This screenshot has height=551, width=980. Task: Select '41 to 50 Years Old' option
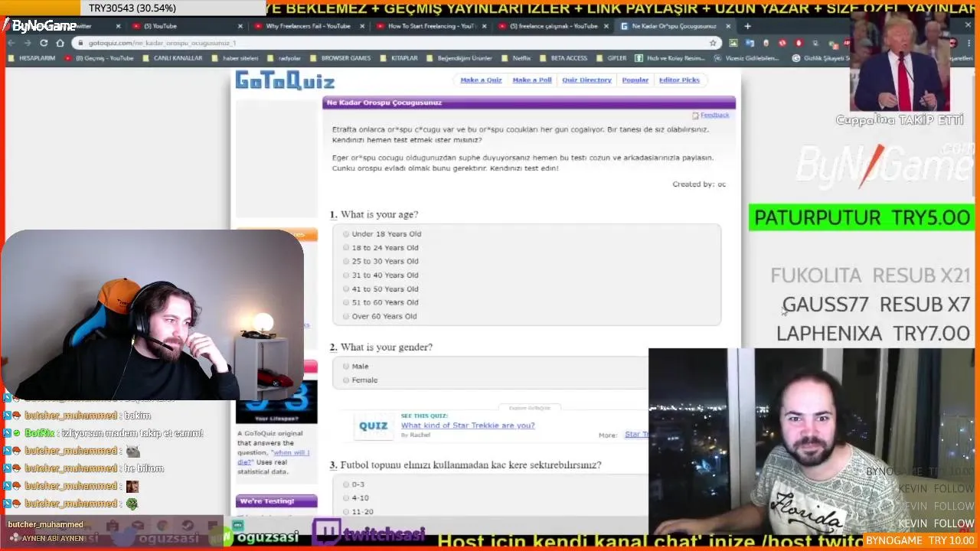[346, 289]
